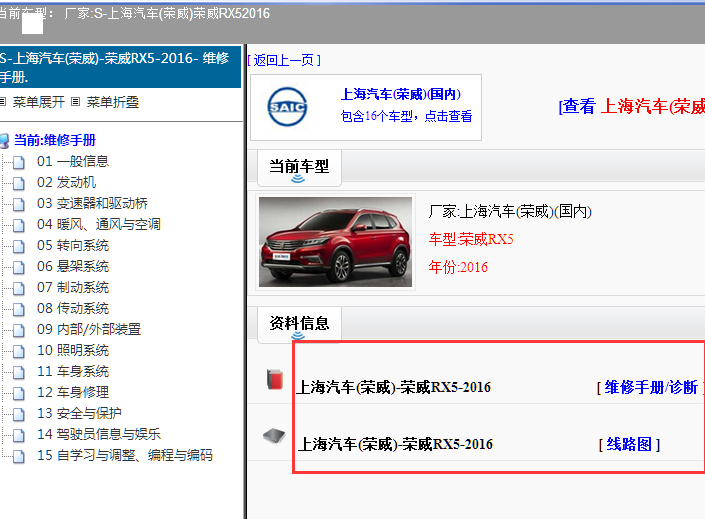Click the page icon beside 09 内部/外部装置

(x=19, y=330)
